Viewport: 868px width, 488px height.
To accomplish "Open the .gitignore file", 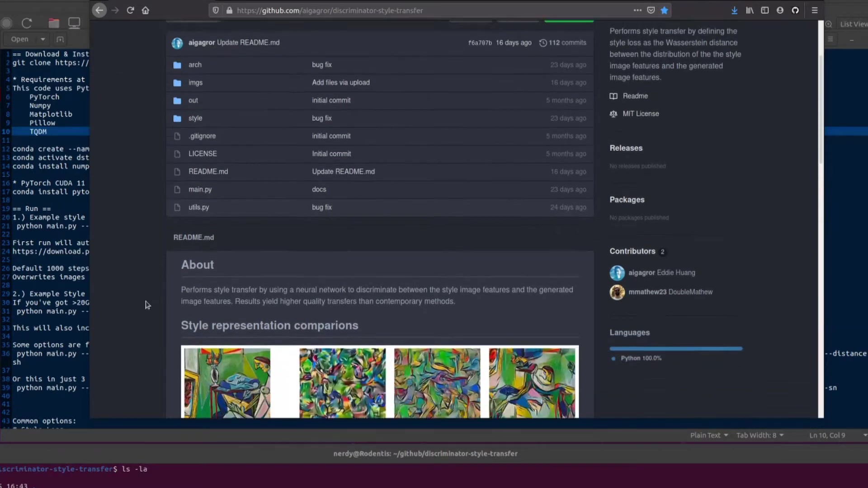I will [x=202, y=136].
